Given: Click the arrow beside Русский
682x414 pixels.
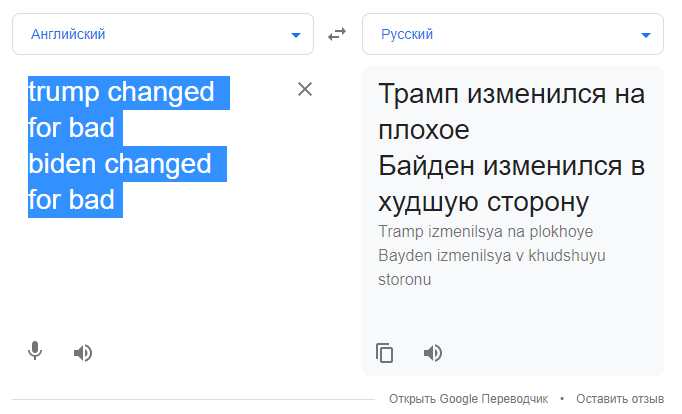Looking at the screenshot, I should point(645,35).
